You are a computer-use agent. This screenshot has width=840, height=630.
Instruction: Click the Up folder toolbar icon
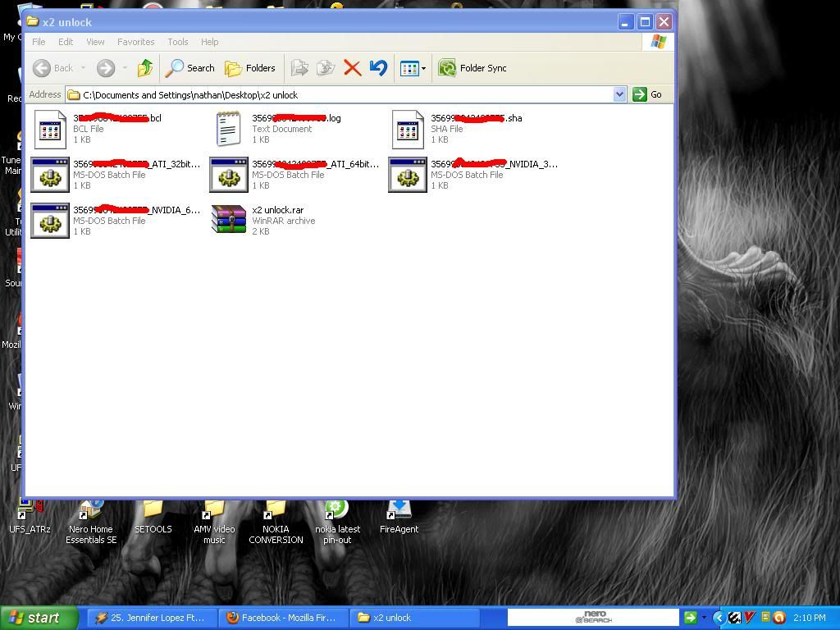(145, 68)
